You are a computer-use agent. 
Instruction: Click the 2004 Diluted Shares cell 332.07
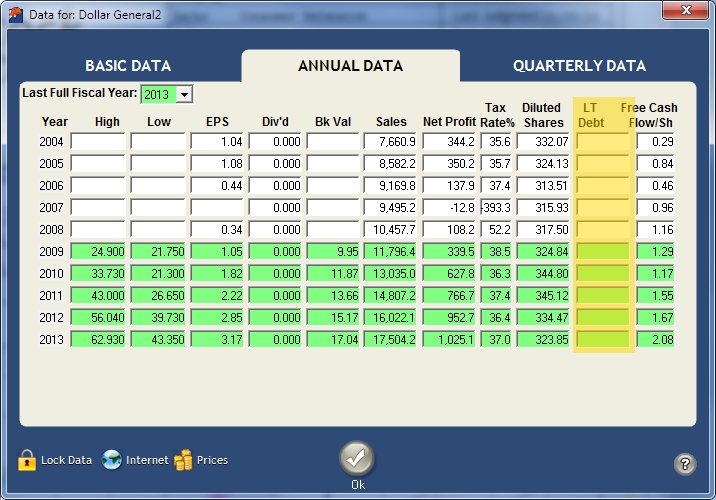pos(543,142)
